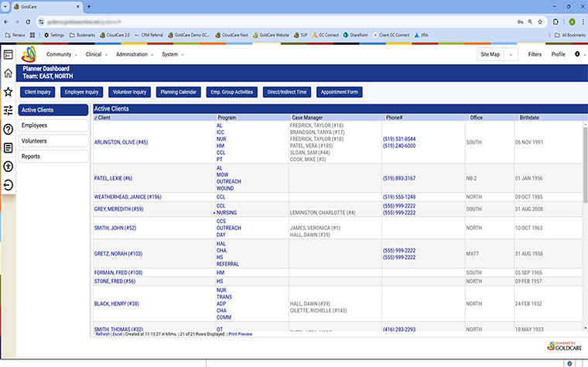Open help question mark icon

(x=9, y=129)
